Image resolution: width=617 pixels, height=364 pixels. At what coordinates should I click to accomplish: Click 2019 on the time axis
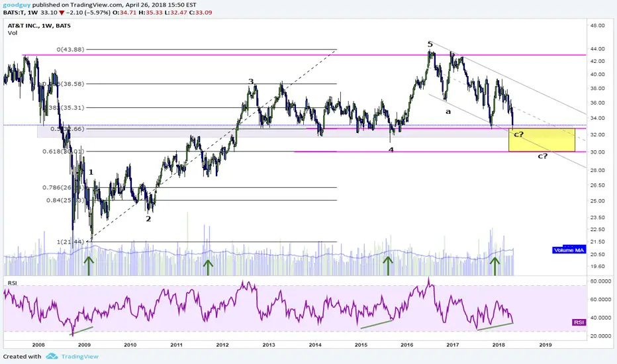[x=546, y=345]
